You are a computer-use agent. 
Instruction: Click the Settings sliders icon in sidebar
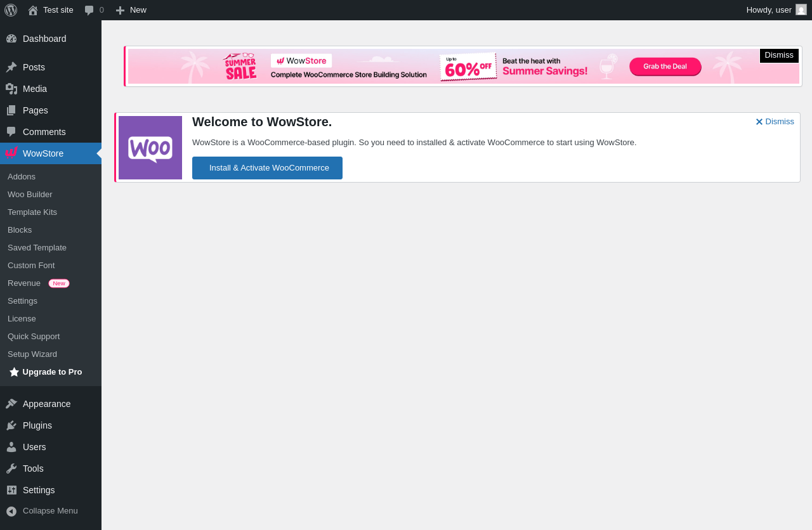pos(11,490)
